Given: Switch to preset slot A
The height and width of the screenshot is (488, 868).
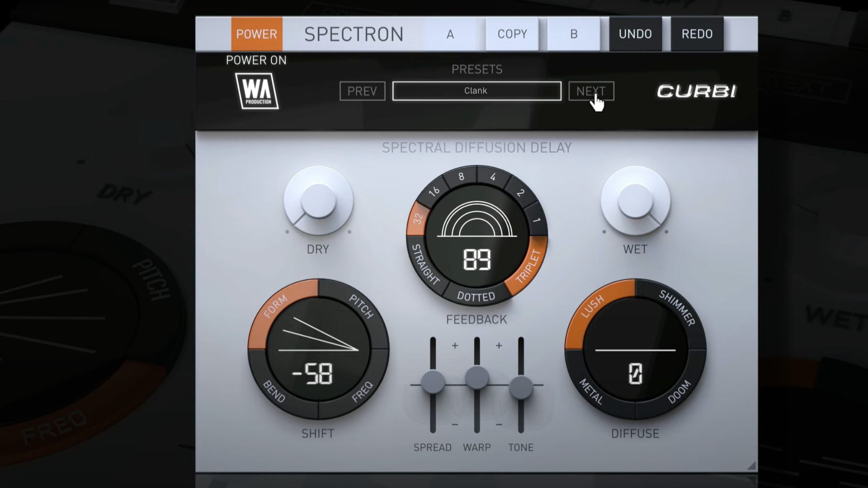Looking at the screenshot, I should point(450,34).
